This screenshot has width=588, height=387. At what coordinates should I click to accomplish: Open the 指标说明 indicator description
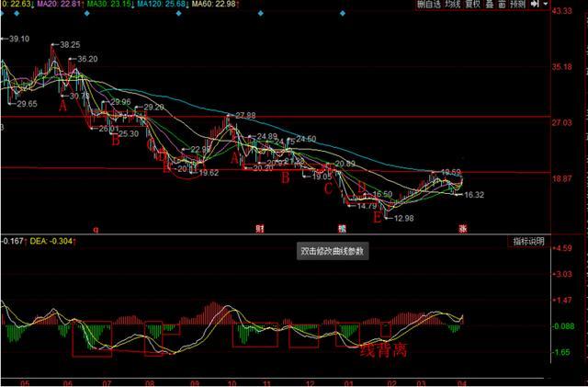click(x=528, y=242)
